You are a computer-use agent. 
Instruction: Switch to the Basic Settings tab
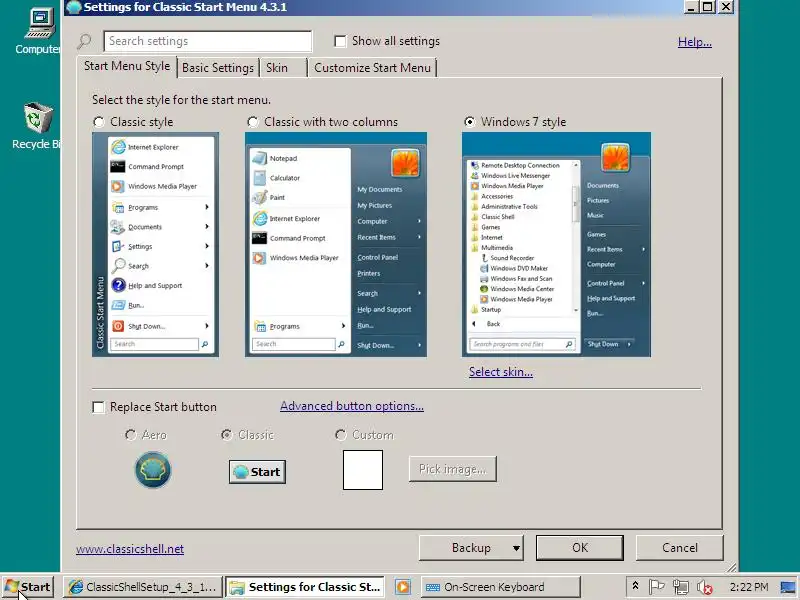point(218,68)
